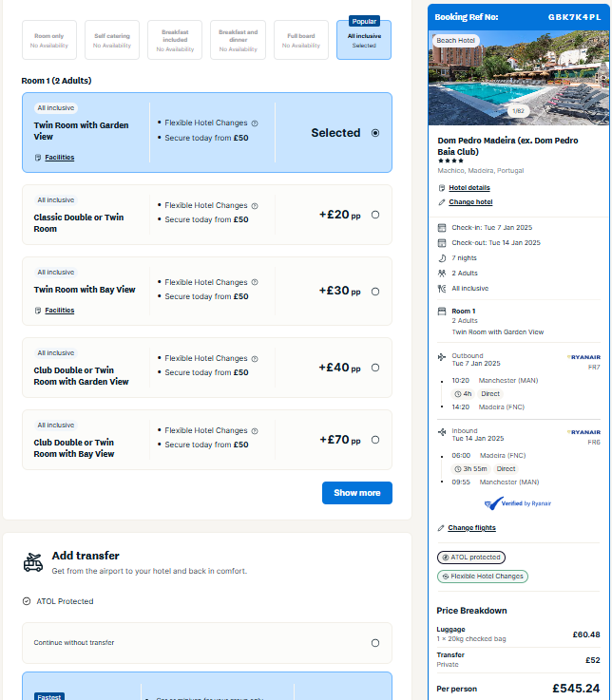This screenshot has height=700, width=612.
Task: Click info icon for Club Bay View Flexible Changes
Action: click(255, 431)
